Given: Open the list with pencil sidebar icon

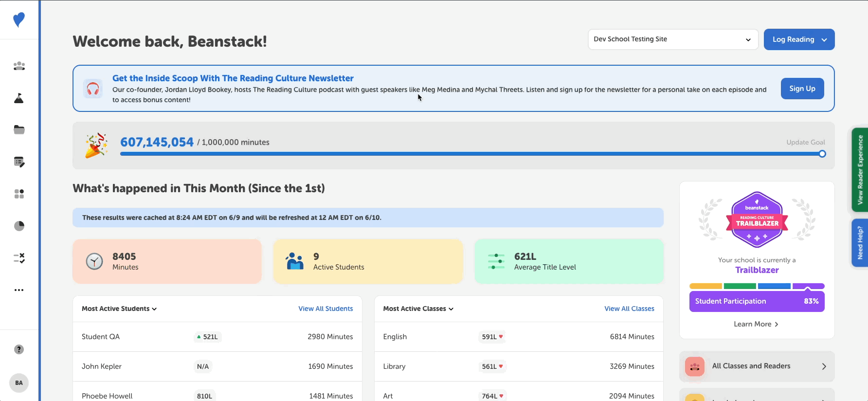Looking at the screenshot, I should 19,162.
